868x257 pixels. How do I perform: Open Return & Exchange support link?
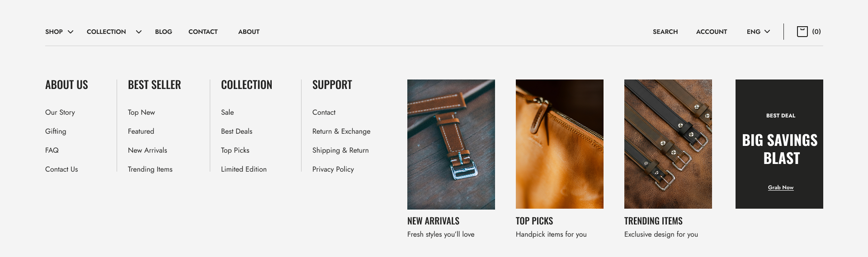341,131
